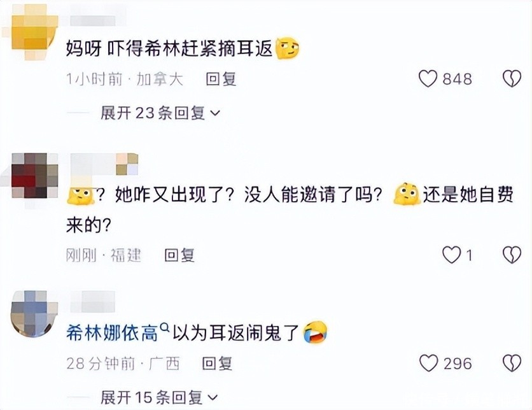Click chevron next to 15 条回复

213,397
